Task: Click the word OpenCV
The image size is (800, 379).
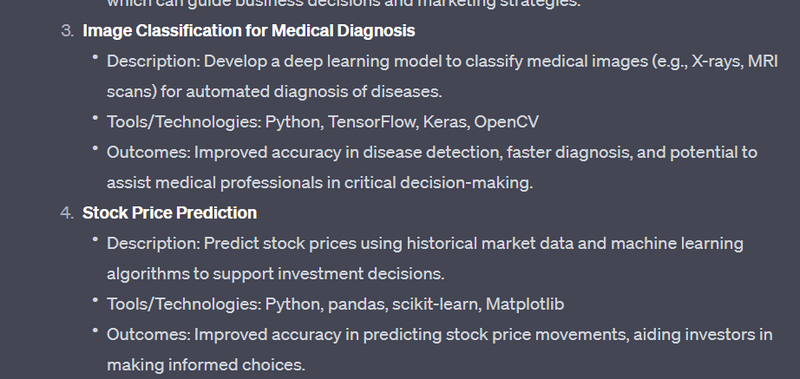Action: pyautogui.click(x=506, y=122)
